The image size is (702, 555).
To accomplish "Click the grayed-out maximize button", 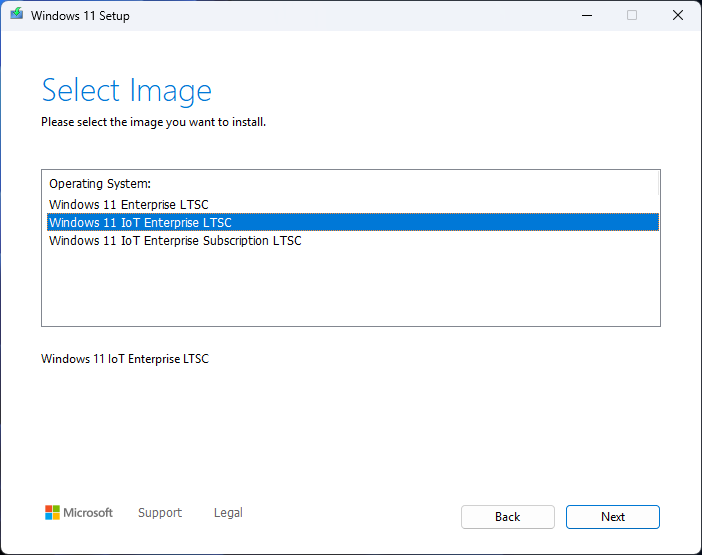I will [x=632, y=15].
